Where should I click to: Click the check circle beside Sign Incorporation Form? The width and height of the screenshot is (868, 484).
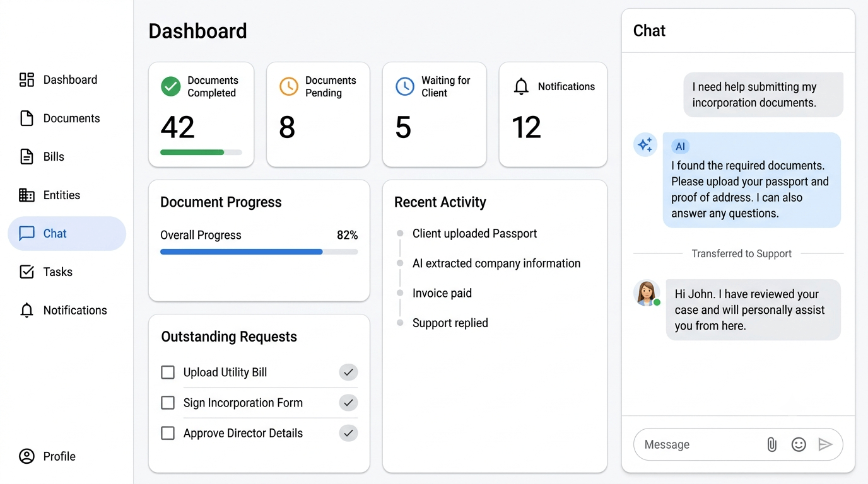[x=348, y=402]
